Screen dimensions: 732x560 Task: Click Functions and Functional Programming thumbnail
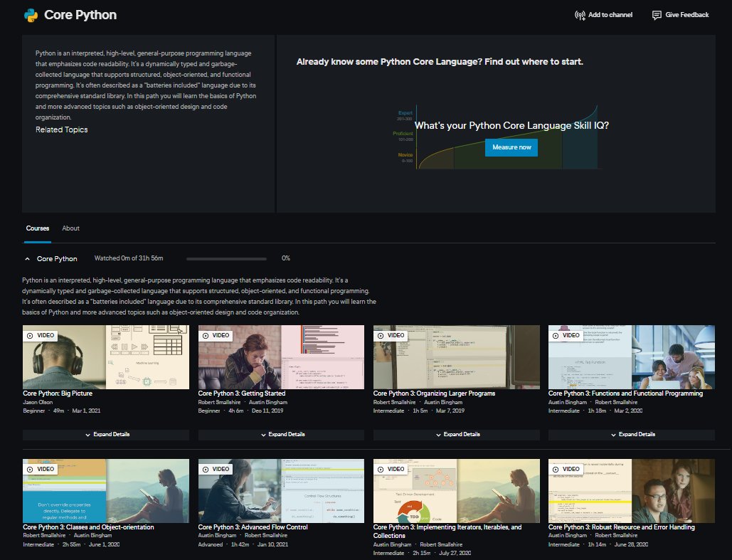click(x=632, y=356)
